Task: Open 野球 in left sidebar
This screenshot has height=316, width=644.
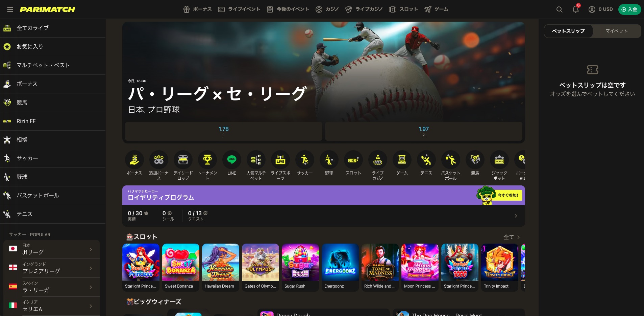Action: point(53,177)
